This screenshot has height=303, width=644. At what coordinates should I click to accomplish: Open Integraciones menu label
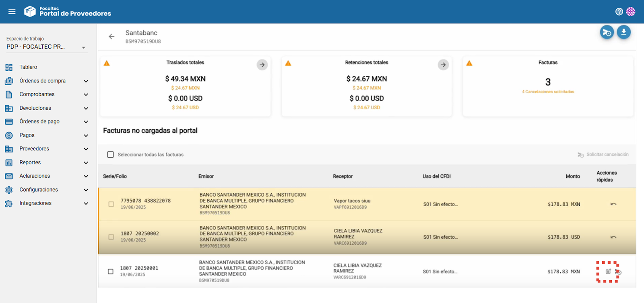click(x=35, y=203)
